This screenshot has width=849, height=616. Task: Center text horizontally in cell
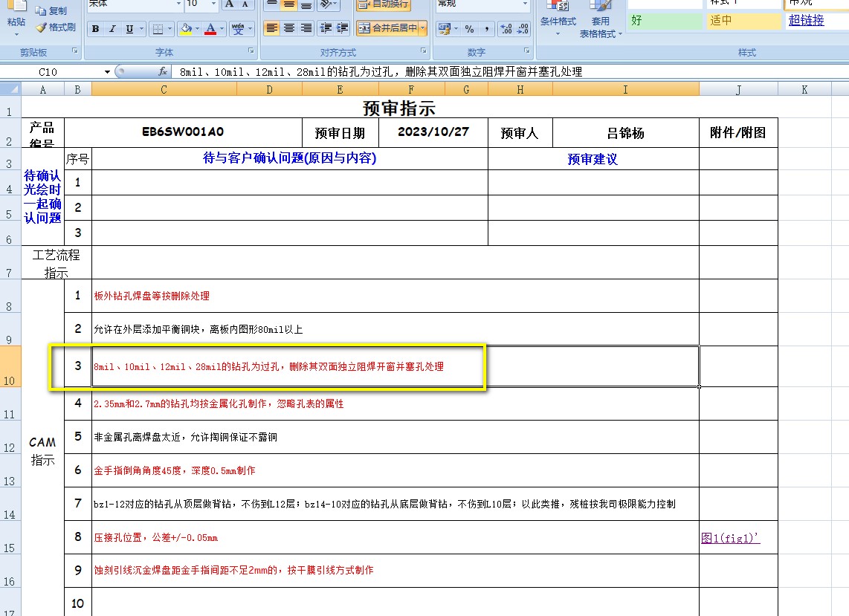[x=289, y=28]
